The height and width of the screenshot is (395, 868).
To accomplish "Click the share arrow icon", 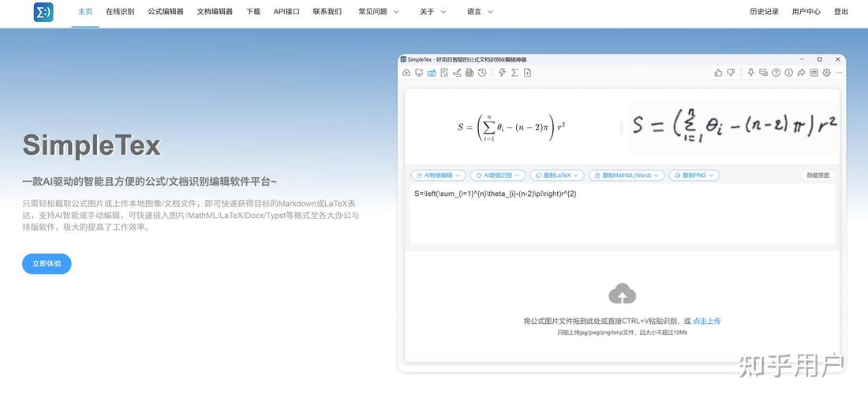I will click(801, 73).
